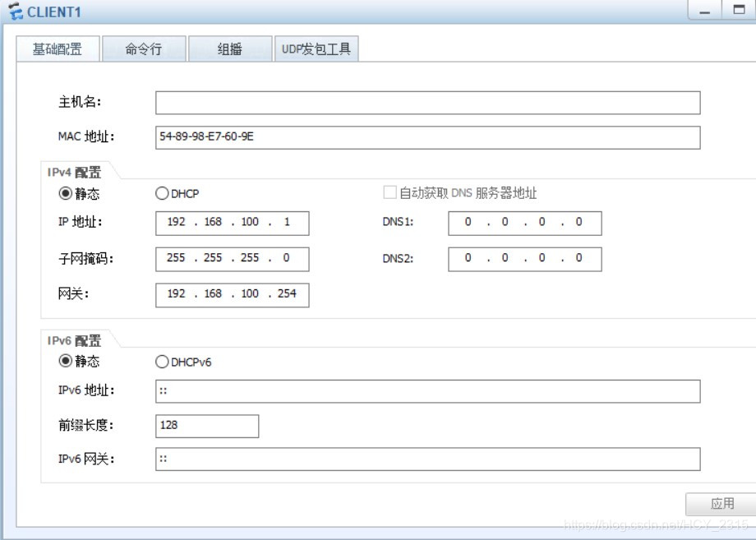The image size is (756, 540).
Task: Click the CLIENT1 window icon in title bar
Action: click(x=14, y=11)
